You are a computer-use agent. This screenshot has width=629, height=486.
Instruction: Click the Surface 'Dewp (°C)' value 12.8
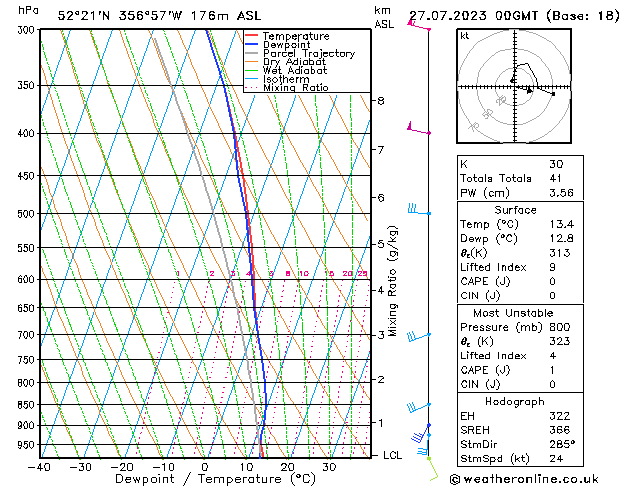click(x=562, y=239)
